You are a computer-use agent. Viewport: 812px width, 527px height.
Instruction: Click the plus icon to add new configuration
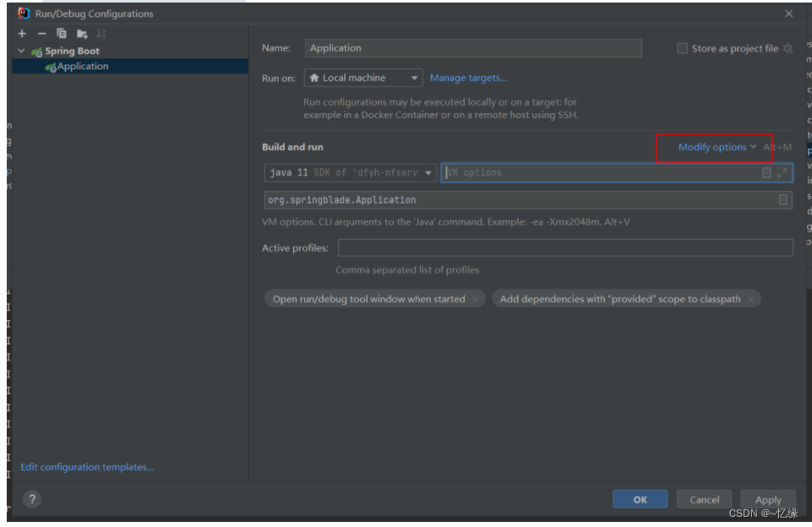click(x=22, y=34)
